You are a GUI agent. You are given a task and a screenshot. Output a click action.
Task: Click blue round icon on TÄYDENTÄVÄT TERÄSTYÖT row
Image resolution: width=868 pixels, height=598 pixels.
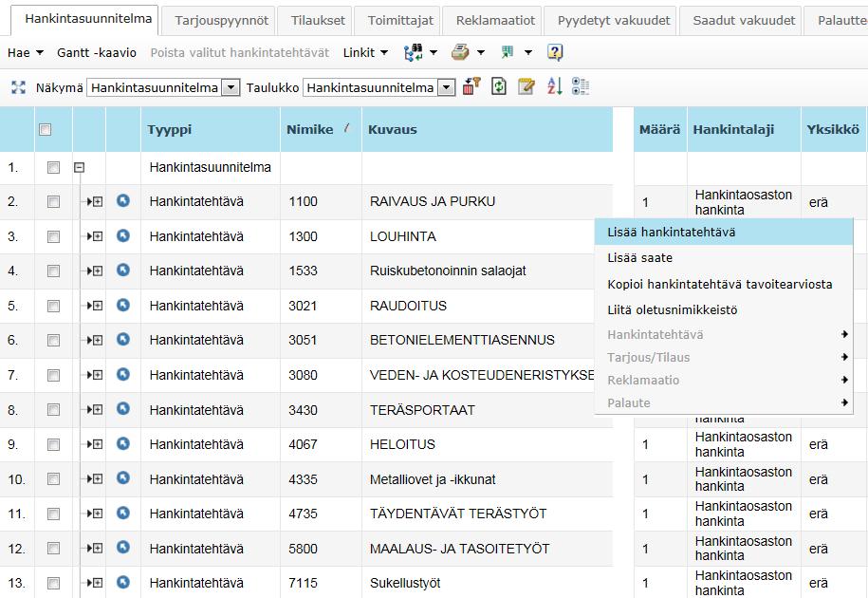click(x=123, y=514)
